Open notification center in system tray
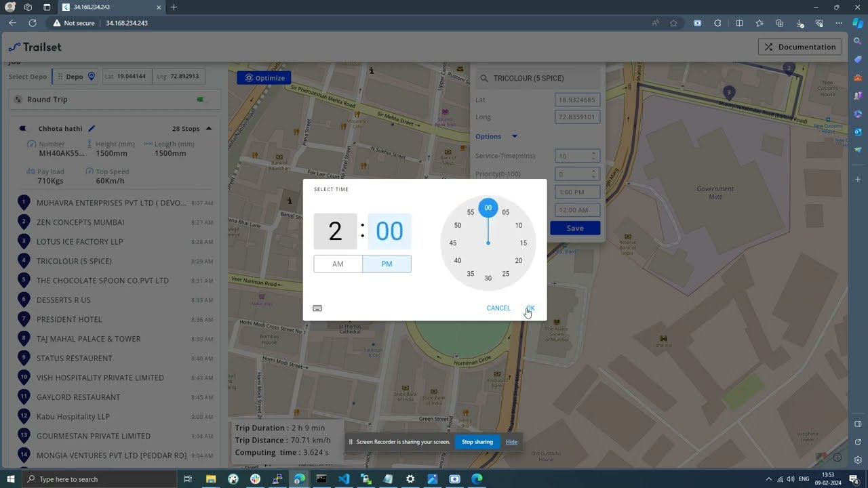This screenshot has width=868, height=488. [x=854, y=479]
